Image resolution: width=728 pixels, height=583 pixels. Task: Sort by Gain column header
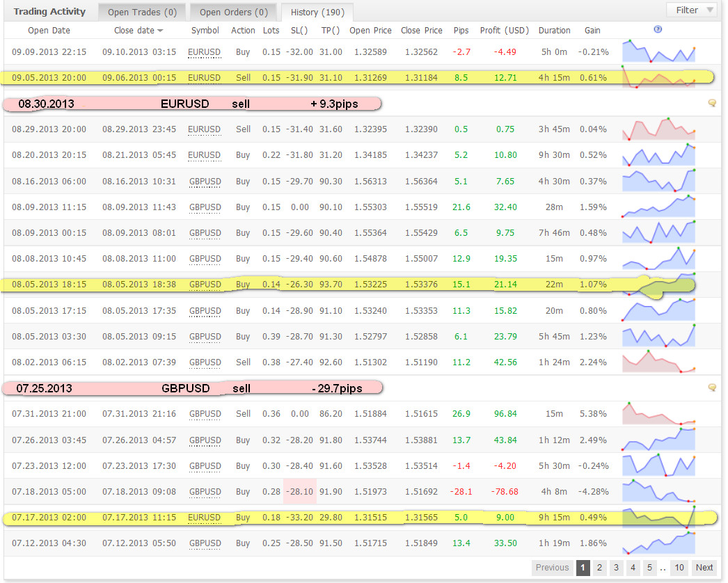point(592,31)
